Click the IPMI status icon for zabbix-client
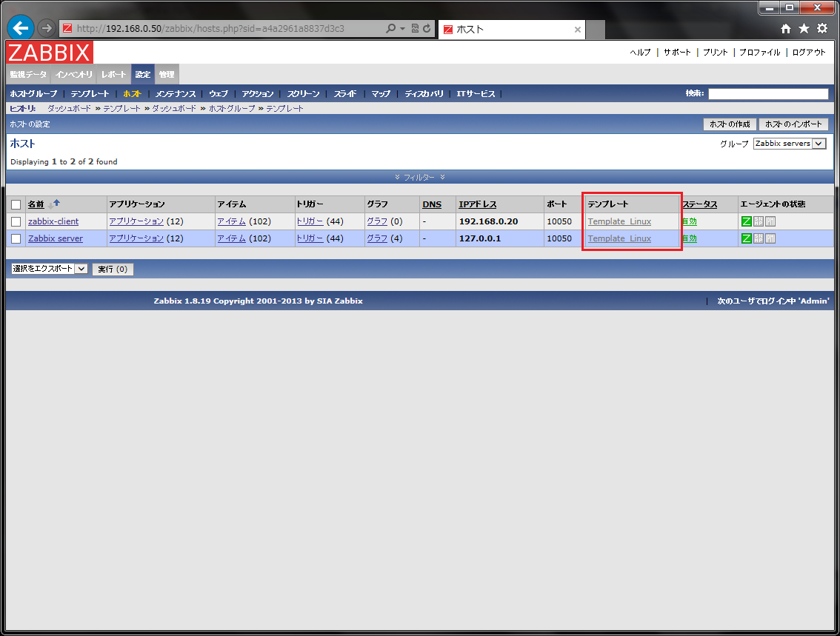The image size is (840, 636). (x=770, y=221)
